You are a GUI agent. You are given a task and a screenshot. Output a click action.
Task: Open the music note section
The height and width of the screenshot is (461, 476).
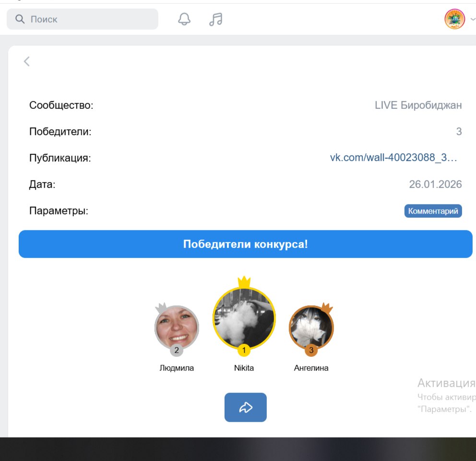(x=216, y=19)
